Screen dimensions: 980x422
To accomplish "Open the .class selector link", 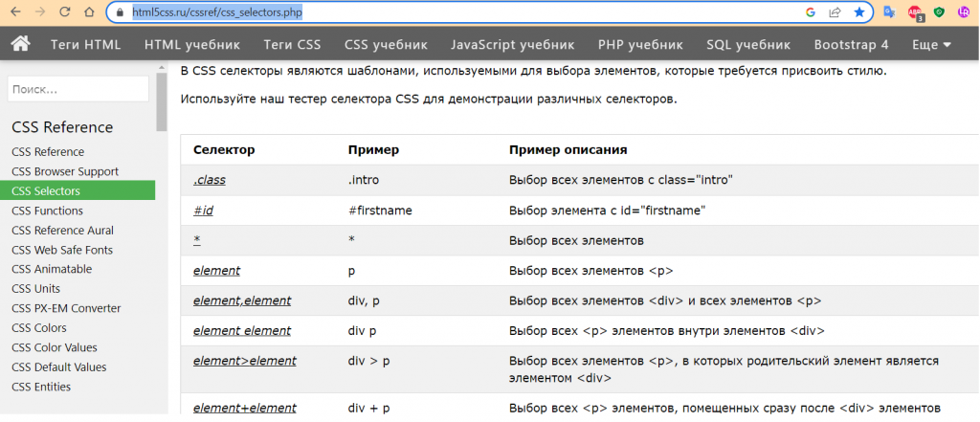I will click(210, 180).
